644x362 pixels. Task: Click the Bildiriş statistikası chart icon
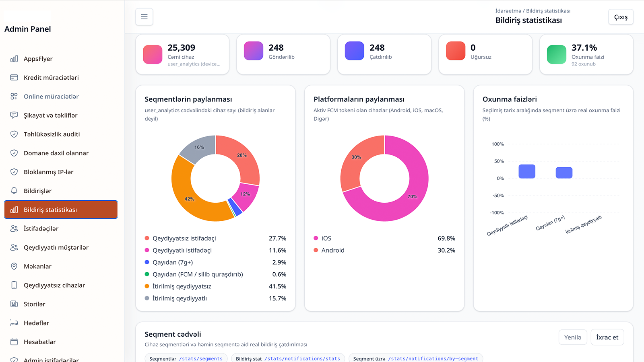14,210
